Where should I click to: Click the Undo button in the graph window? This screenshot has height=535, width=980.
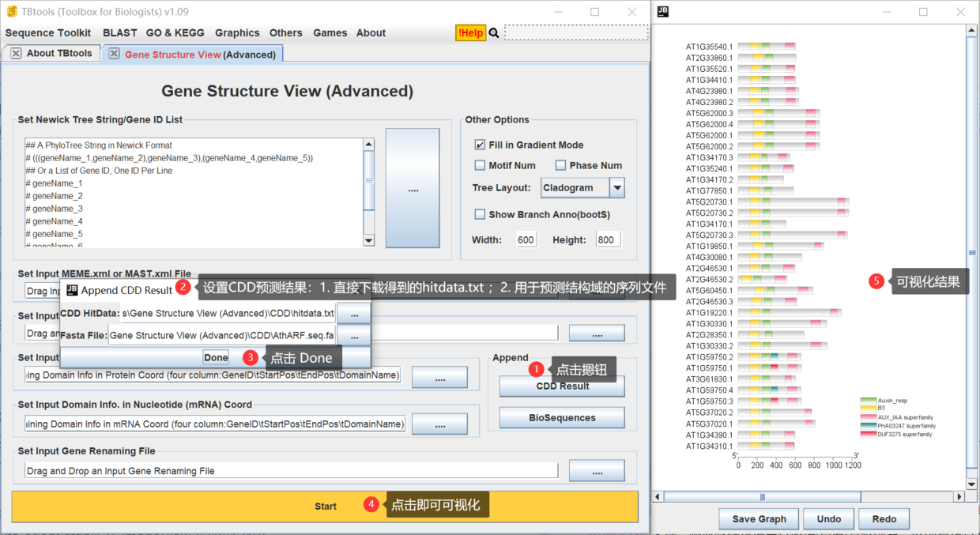[x=828, y=518]
